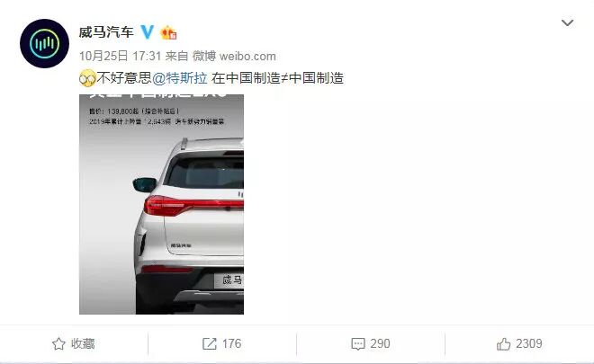Click the orange membership crown badge
This screenshot has width=594, height=364.
[168, 32]
